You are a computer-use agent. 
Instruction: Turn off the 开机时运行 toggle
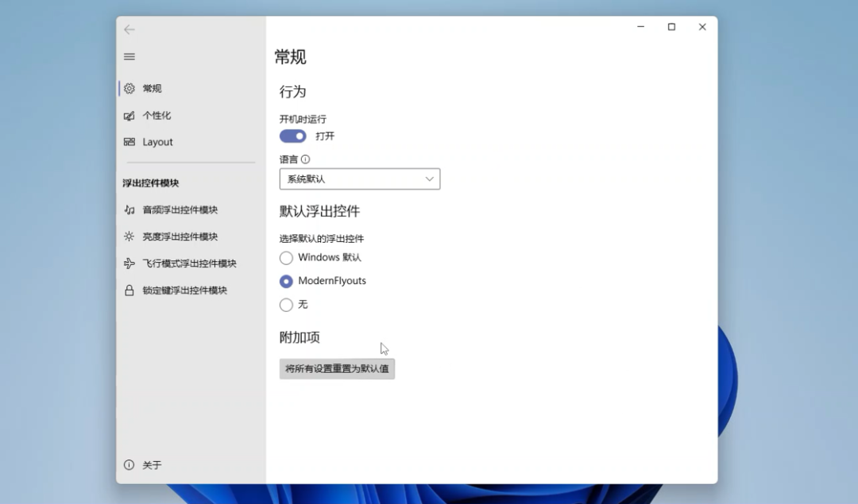point(292,136)
